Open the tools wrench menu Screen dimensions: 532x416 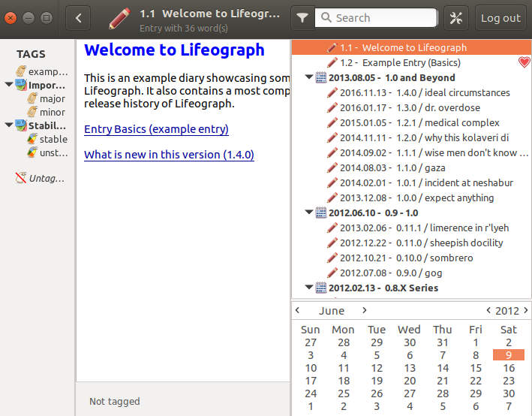(x=456, y=18)
